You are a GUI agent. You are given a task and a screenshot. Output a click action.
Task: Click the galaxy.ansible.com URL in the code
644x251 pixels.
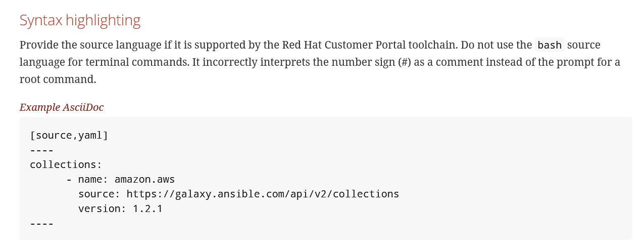click(x=263, y=194)
